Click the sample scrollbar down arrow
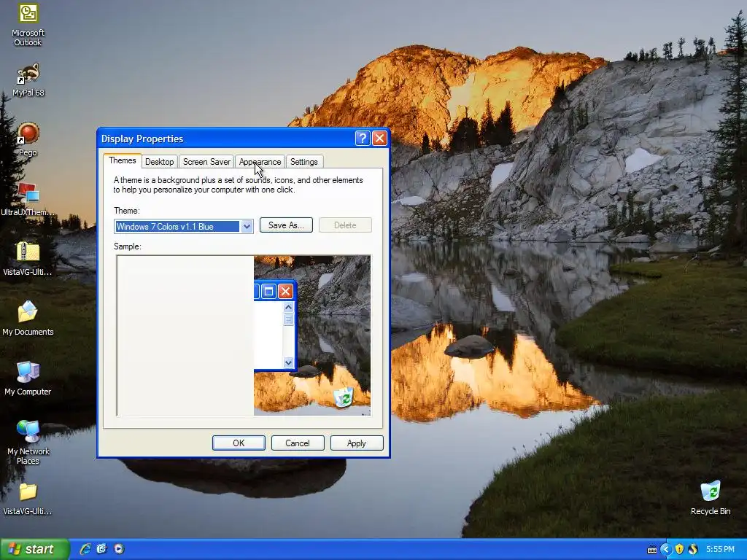 pos(288,362)
